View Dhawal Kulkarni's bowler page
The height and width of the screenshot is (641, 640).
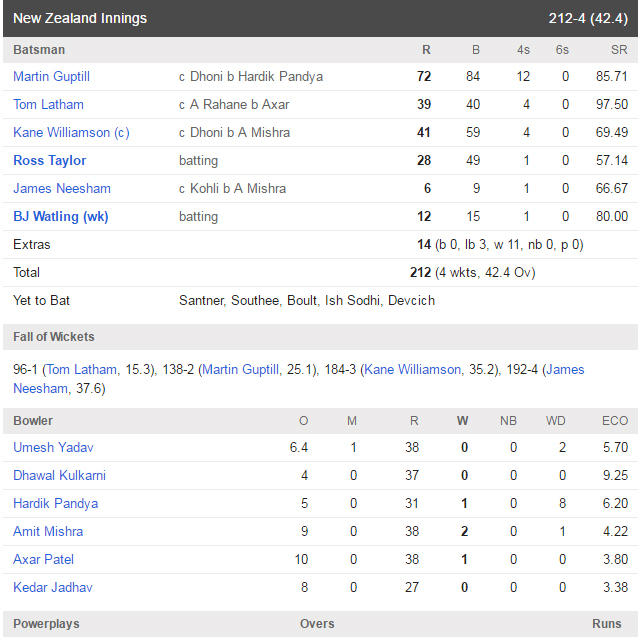click(x=59, y=475)
